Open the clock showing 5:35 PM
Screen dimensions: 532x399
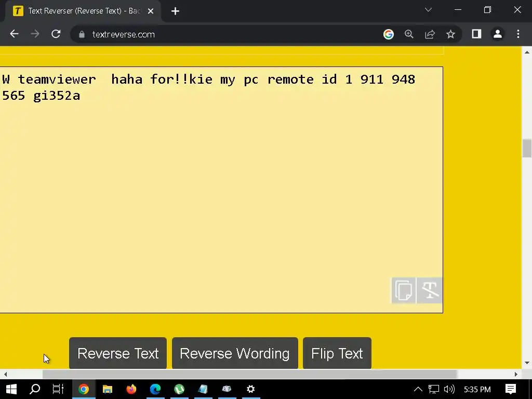tap(477, 389)
